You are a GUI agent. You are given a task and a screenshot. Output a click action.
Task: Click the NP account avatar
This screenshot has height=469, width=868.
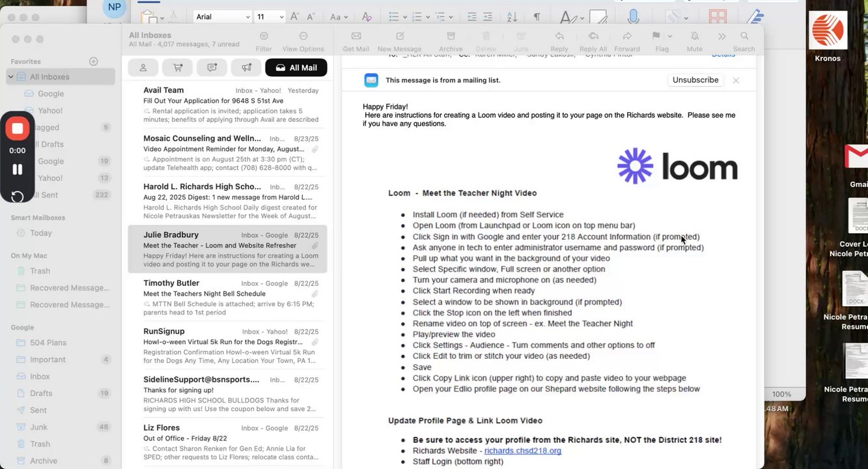coord(114,8)
